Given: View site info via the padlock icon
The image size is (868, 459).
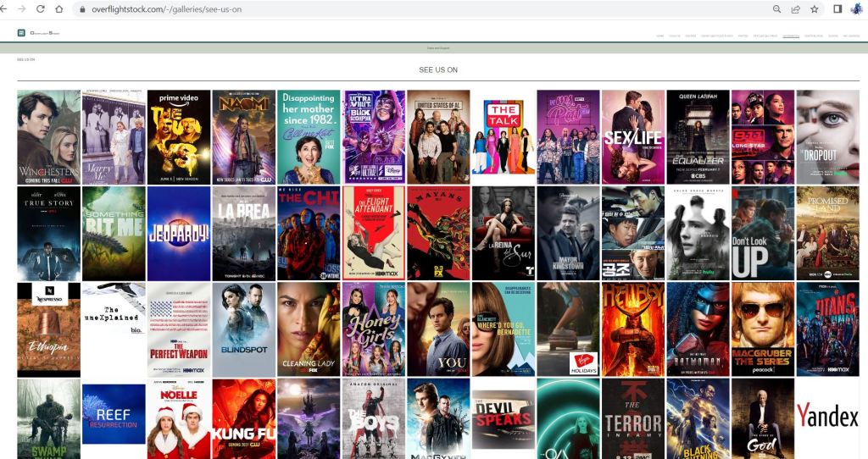Looking at the screenshot, I should point(83,9).
